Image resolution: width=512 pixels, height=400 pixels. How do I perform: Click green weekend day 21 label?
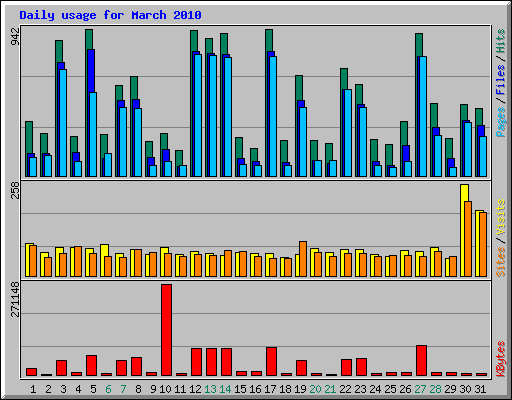(330, 389)
